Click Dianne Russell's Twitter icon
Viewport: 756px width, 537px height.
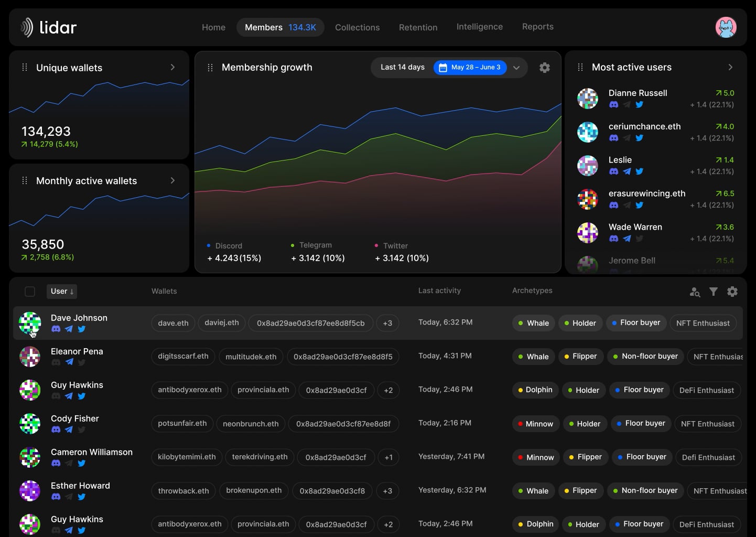pyautogui.click(x=639, y=105)
